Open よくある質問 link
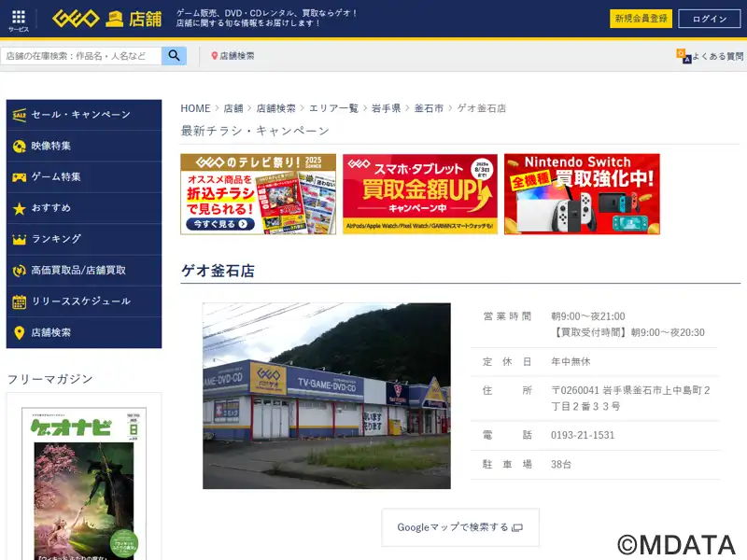 point(710,56)
